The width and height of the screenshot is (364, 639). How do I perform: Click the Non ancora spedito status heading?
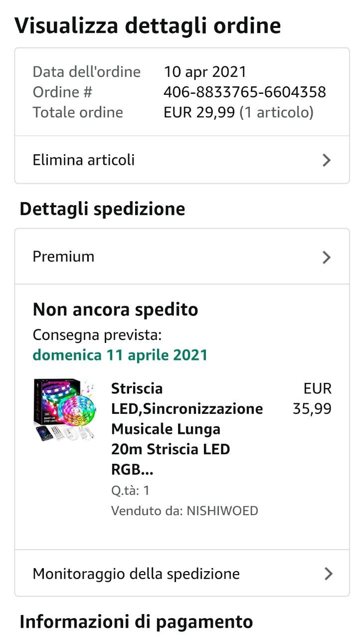115,310
